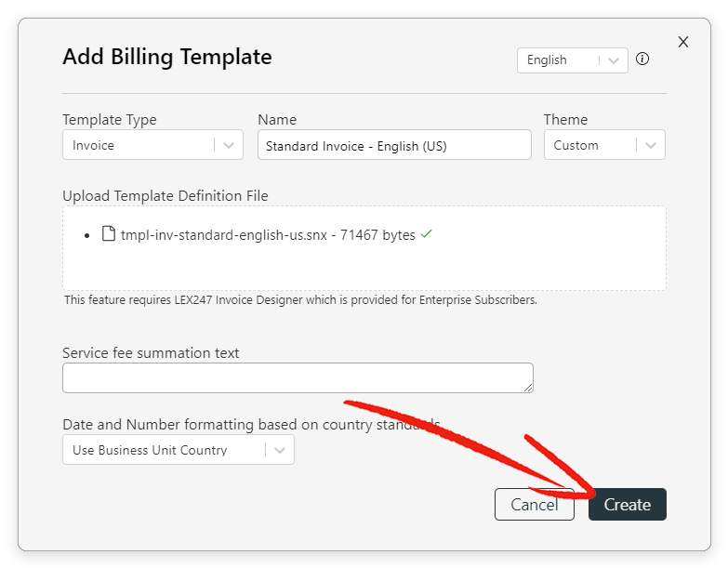Click the Create button
Image resolution: width=728 pixels, height=568 pixels.
tap(628, 505)
